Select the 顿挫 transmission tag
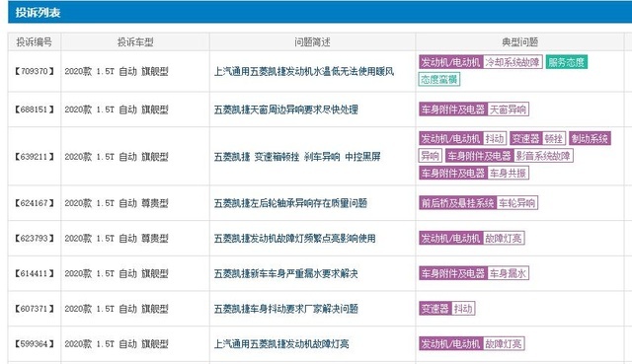Screen dimensions: 632x364 pyautogui.click(x=553, y=138)
